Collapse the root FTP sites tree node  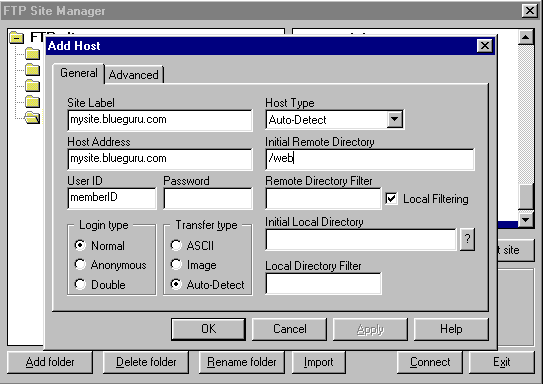coord(17,37)
